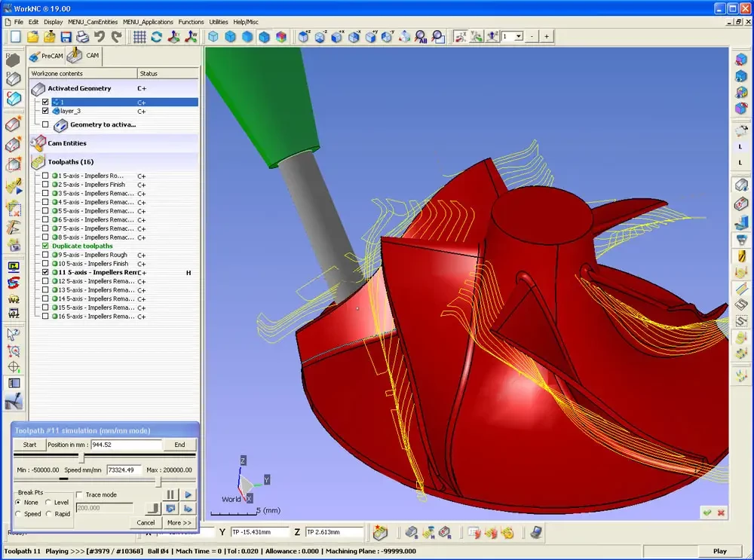The width and height of the screenshot is (754, 560).
Task: Click the pointer selection tool in left sidebar
Action: coord(14,334)
